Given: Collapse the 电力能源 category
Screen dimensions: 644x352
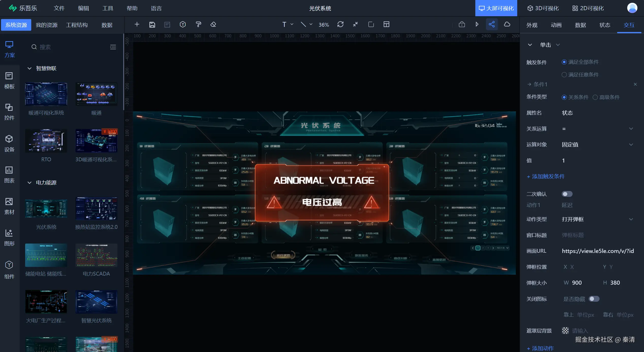Looking at the screenshot, I should (29, 183).
